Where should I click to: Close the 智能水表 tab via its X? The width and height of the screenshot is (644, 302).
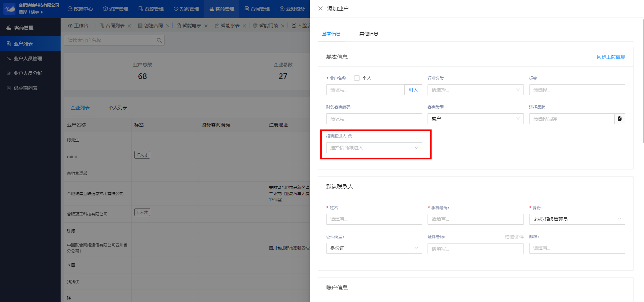point(244,26)
